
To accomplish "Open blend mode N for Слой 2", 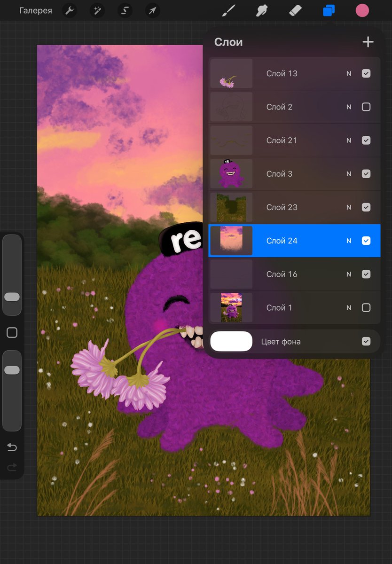I will tap(349, 107).
